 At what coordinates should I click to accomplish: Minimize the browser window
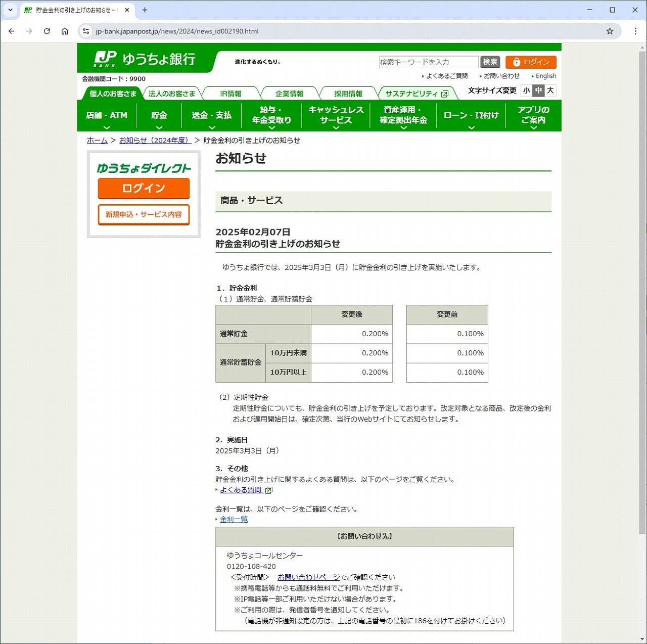pos(589,10)
